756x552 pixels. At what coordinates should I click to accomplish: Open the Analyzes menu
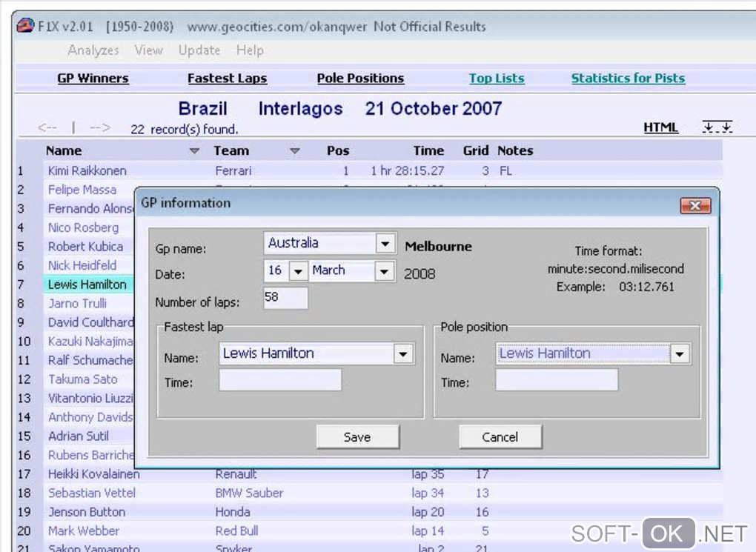coord(93,50)
